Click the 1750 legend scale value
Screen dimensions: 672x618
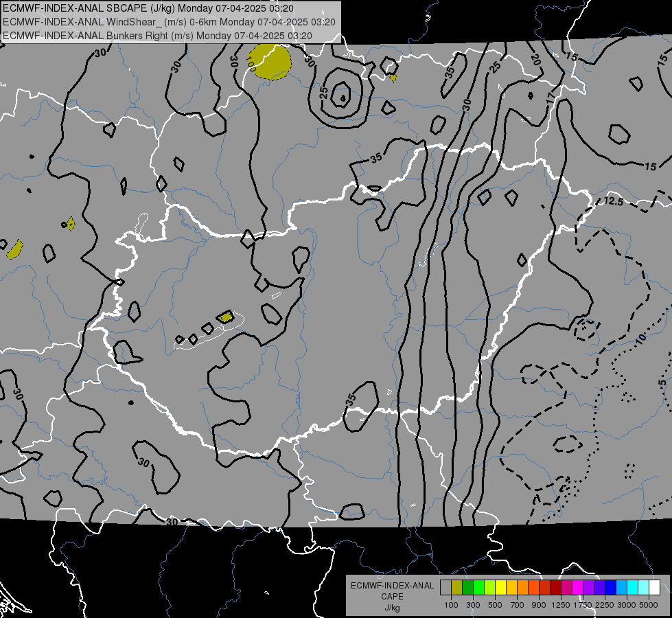pos(583,605)
